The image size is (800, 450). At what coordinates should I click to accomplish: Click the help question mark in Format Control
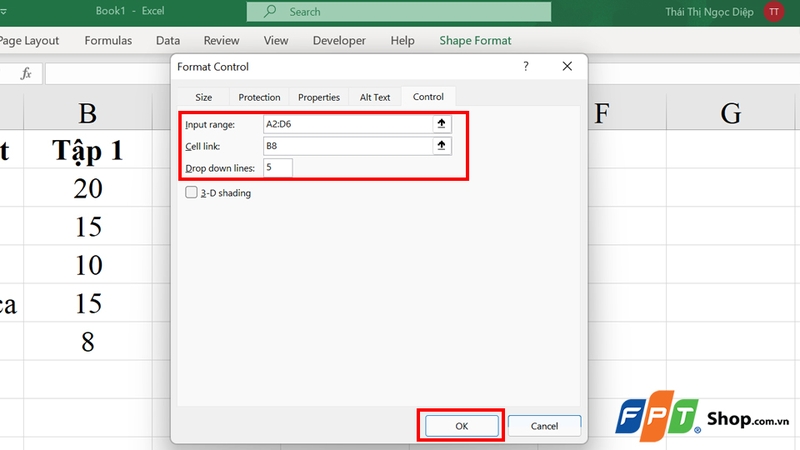[526, 66]
